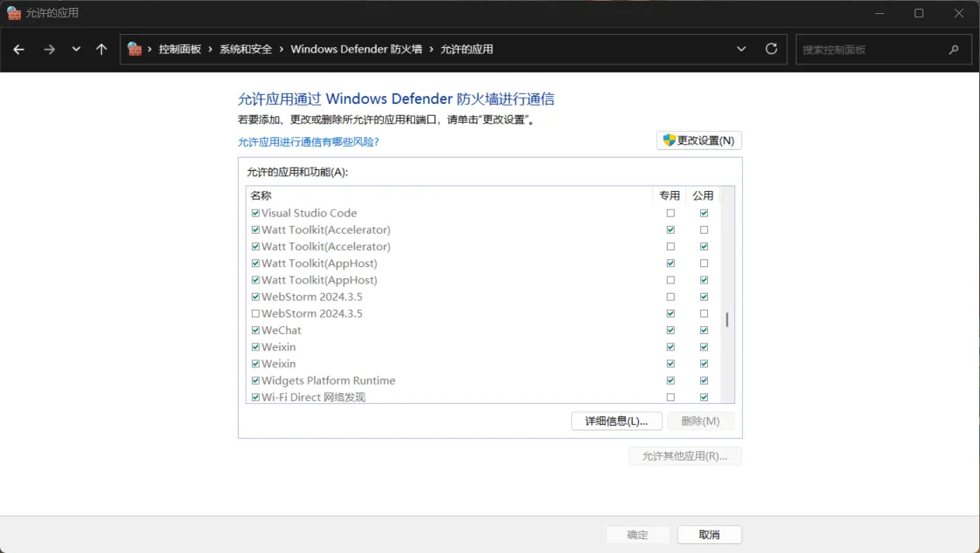Select the WeChat row

click(483, 331)
